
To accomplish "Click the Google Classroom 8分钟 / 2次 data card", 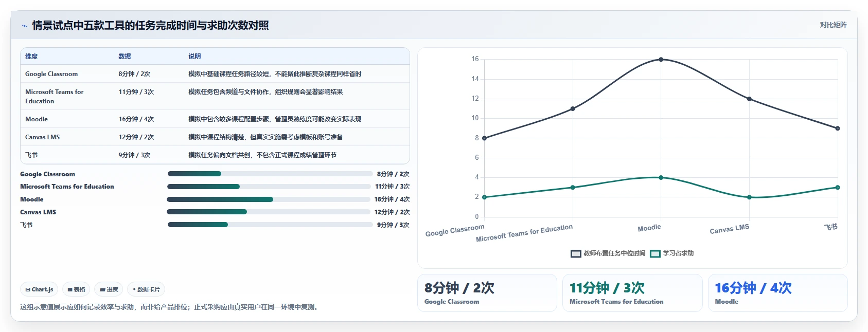I will pos(487,293).
